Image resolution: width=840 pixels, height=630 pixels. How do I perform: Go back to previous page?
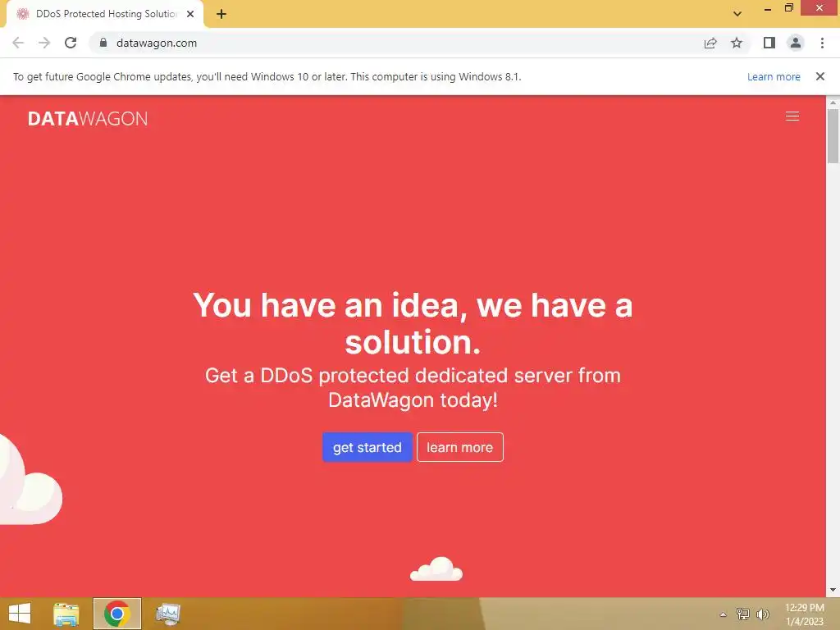click(18, 43)
